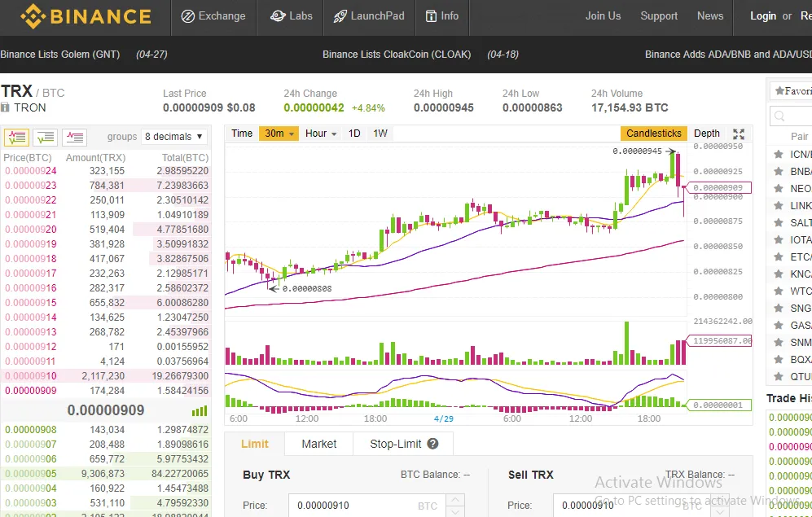This screenshot has height=517, width=812.
Task: Open the Exchange menu
Action: (x=213, y=16)
